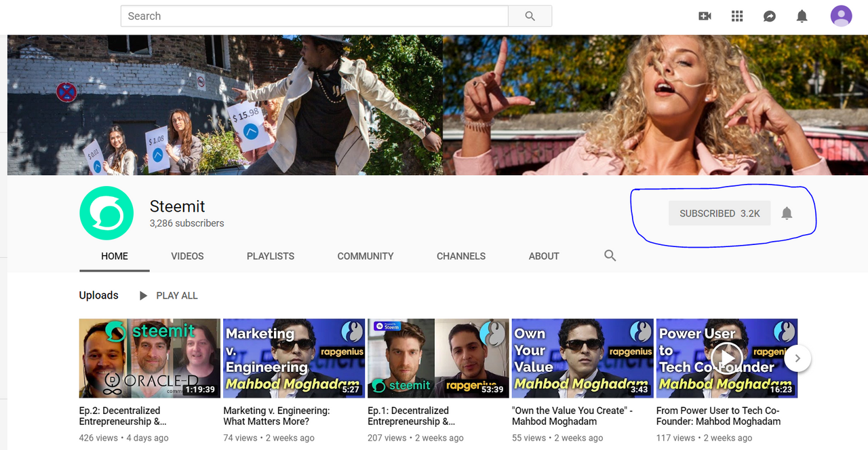Viewport: 868px width, 450px height.
Task: Click the Steemit channel name
Action: coord(177,206)
